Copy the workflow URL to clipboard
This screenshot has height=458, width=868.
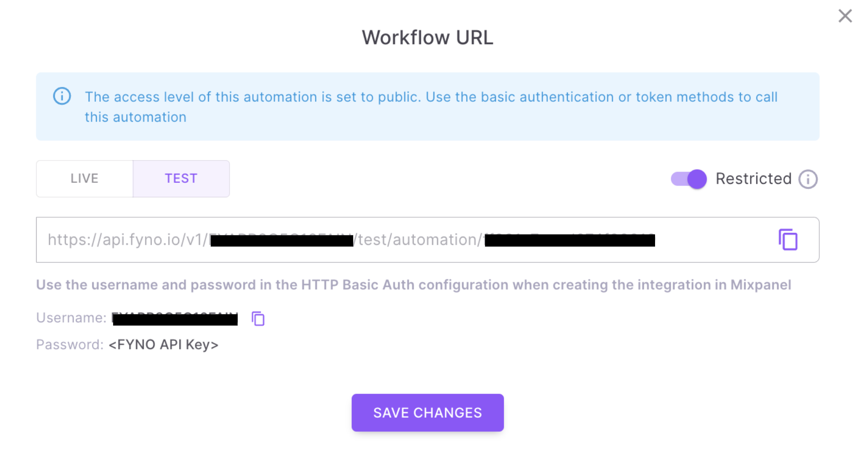coord(788,239)
